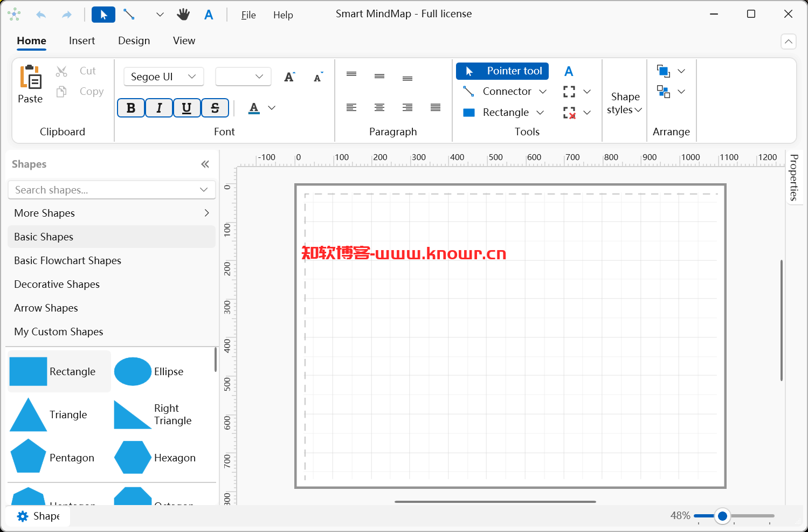Click the deselect brackets icon with red x
This screenshot has height=532, width=808.
tap(569, 113)
